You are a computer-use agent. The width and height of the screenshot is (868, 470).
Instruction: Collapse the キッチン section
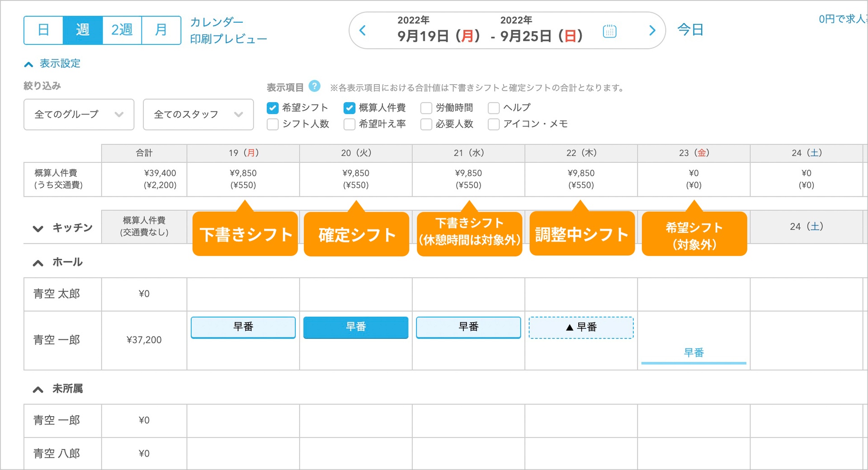38,228
